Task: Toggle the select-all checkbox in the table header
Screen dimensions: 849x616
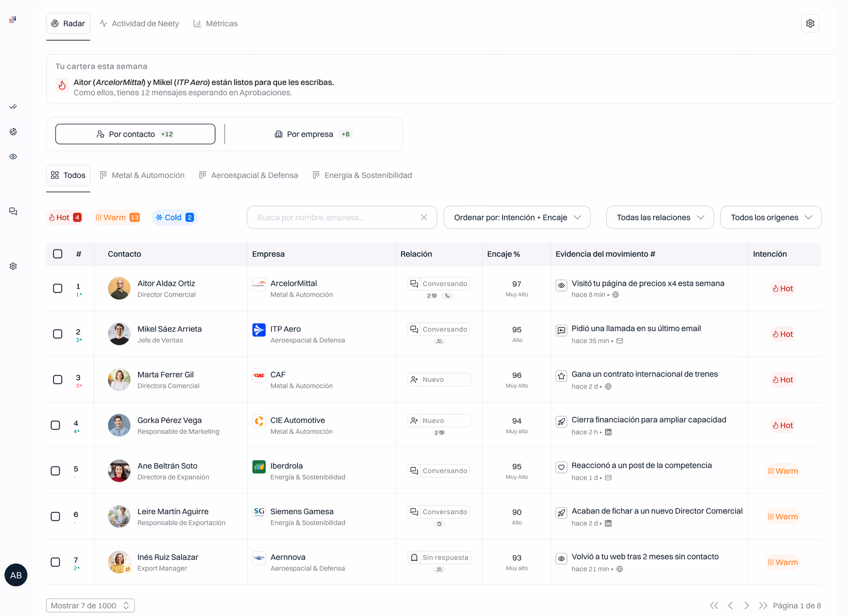Action: coord(57,254)
